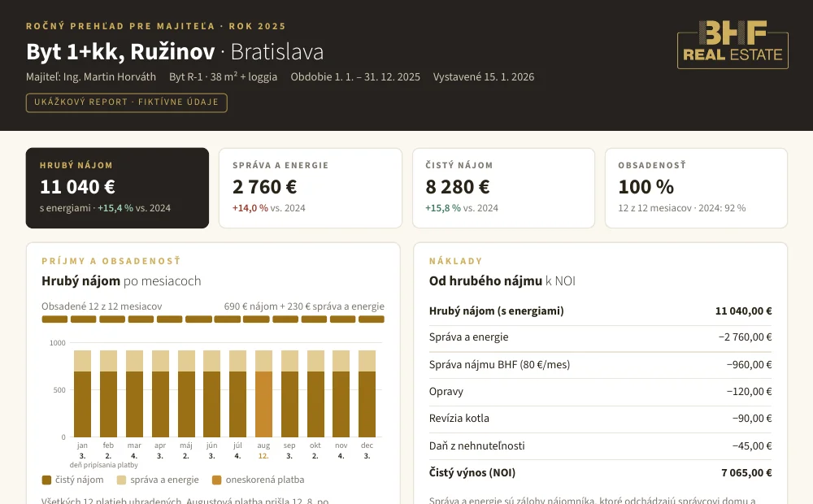The height and width of the screenshot is (504, 813).
Task: Click the '−45,00 €' amount
Action: point(752,446)
